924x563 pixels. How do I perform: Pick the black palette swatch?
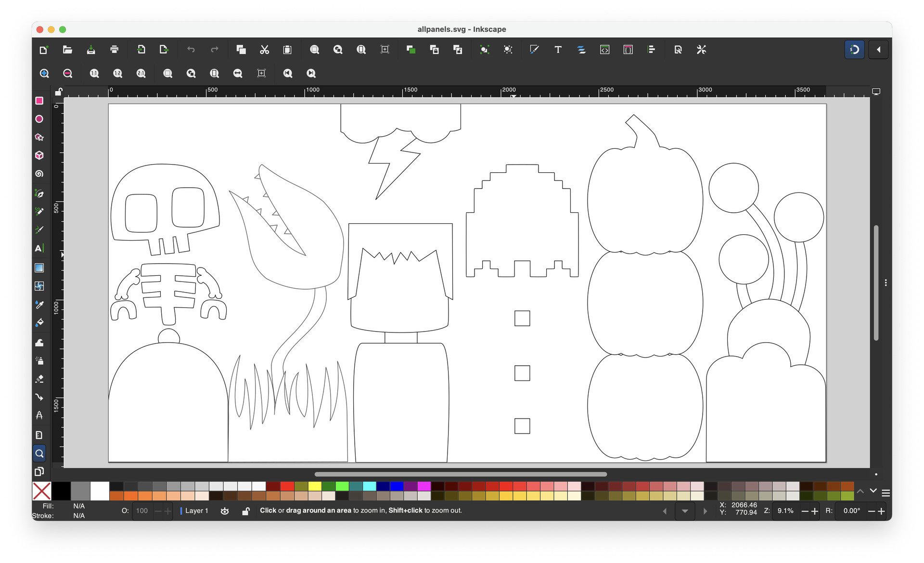(61, 491)
